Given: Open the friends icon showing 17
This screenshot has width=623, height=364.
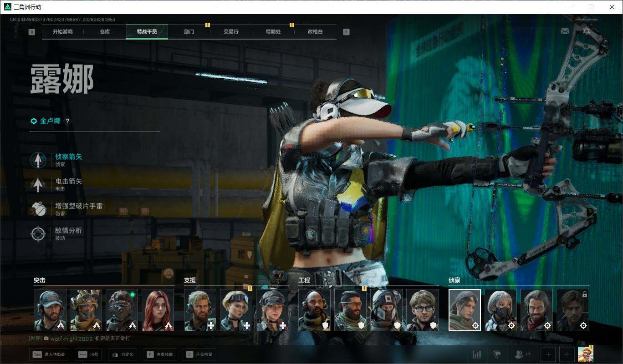Looking at the screenshot, I should [522, 354].
